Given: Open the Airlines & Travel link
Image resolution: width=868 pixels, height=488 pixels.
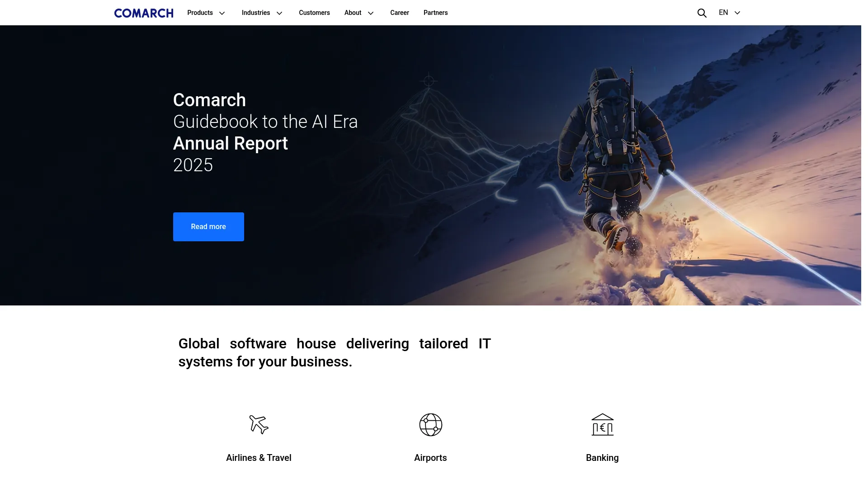Looking at the screenshot, I should pos(259,458).
